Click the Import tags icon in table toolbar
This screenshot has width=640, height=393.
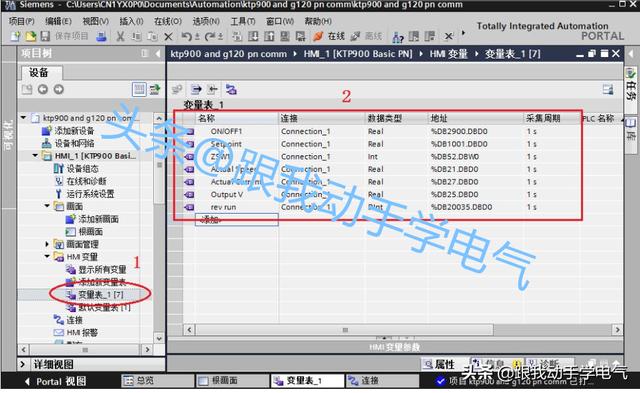(212, 89)
